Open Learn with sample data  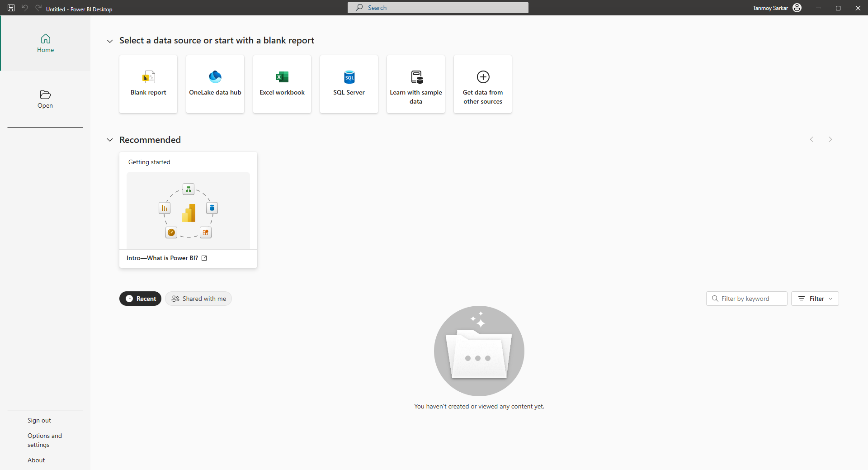click(x=416, y=84)
